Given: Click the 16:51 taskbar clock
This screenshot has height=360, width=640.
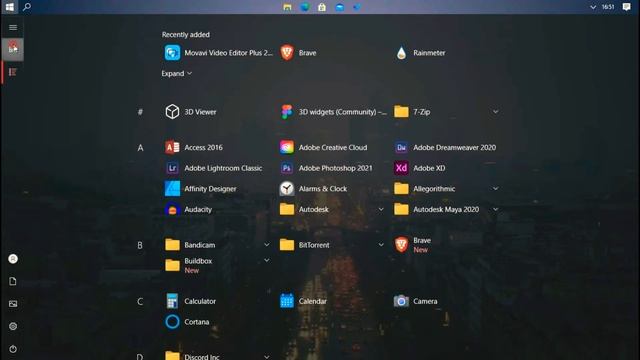Looking at the screenshot, I should pyautogui.click(x=608, y=7).
